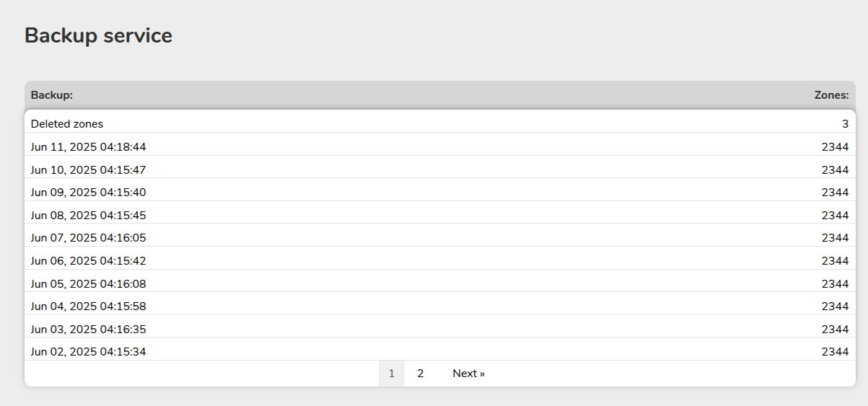Click the Backup service page heading
868x406 pixels.
[98, 35]
